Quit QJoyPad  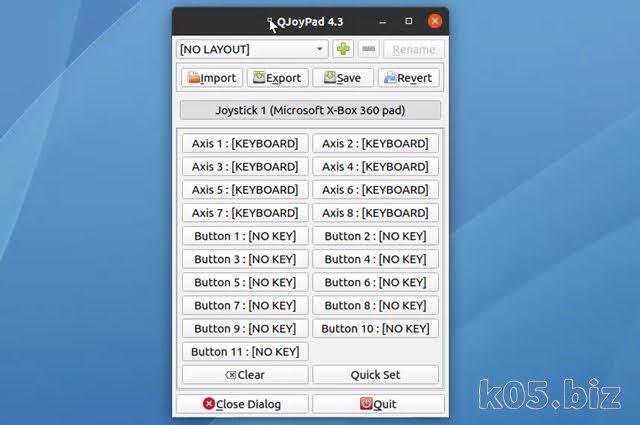click(x=378, y=404)
